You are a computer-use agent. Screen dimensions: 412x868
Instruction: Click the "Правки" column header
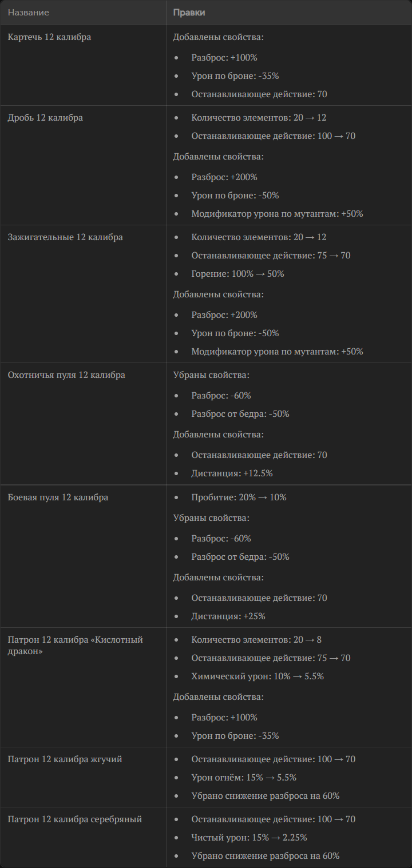pos(189,13)
